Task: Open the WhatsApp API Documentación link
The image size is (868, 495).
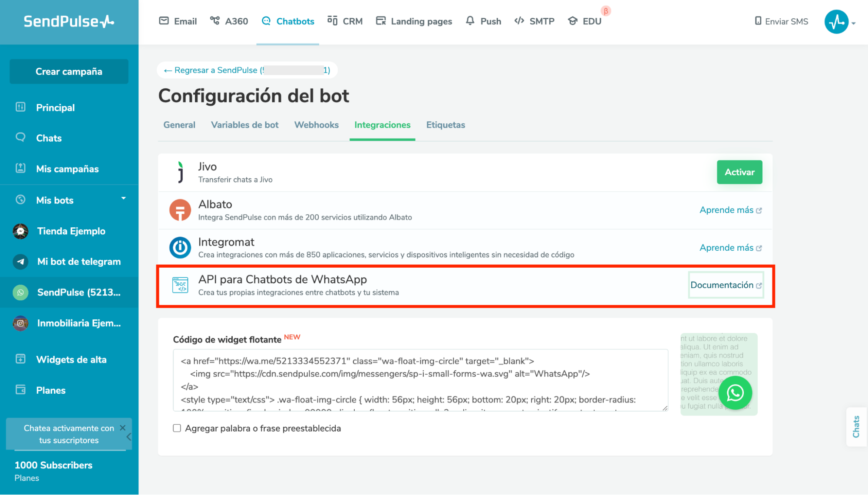Action: (726, 285)
